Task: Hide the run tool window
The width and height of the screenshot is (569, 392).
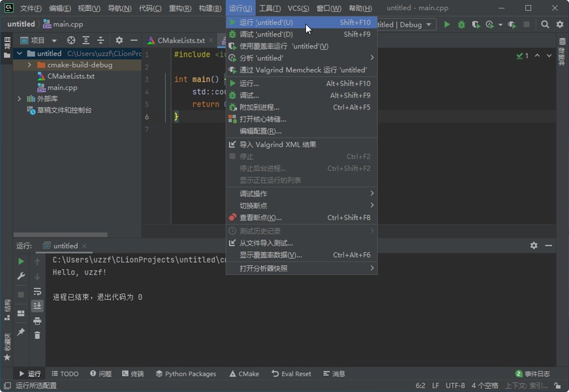Action: [549, 245]
